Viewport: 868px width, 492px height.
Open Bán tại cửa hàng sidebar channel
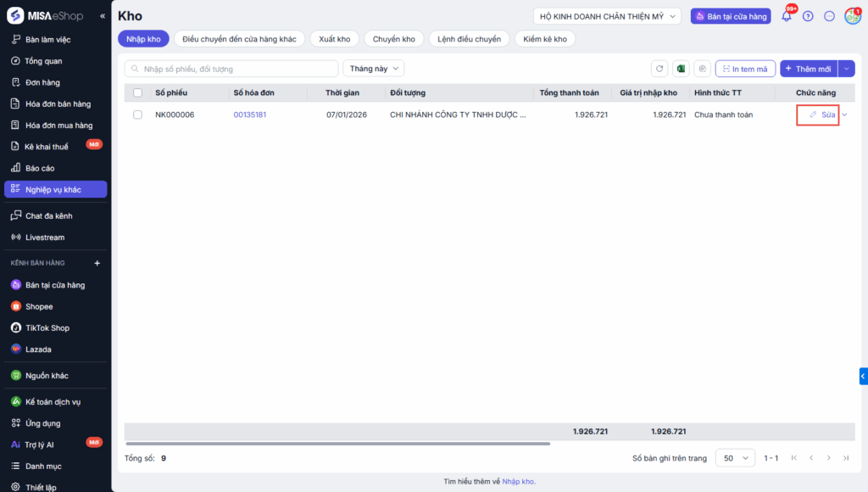point(55,285)
